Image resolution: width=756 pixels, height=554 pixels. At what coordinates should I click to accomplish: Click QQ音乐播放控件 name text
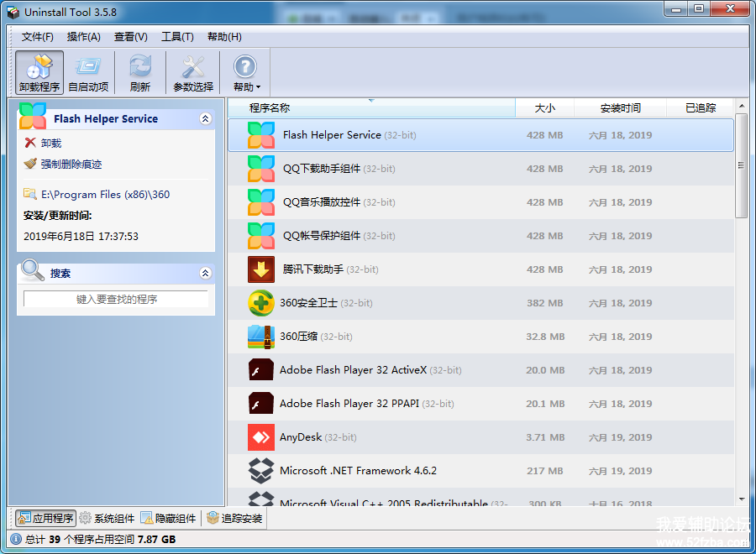point(322,202)
